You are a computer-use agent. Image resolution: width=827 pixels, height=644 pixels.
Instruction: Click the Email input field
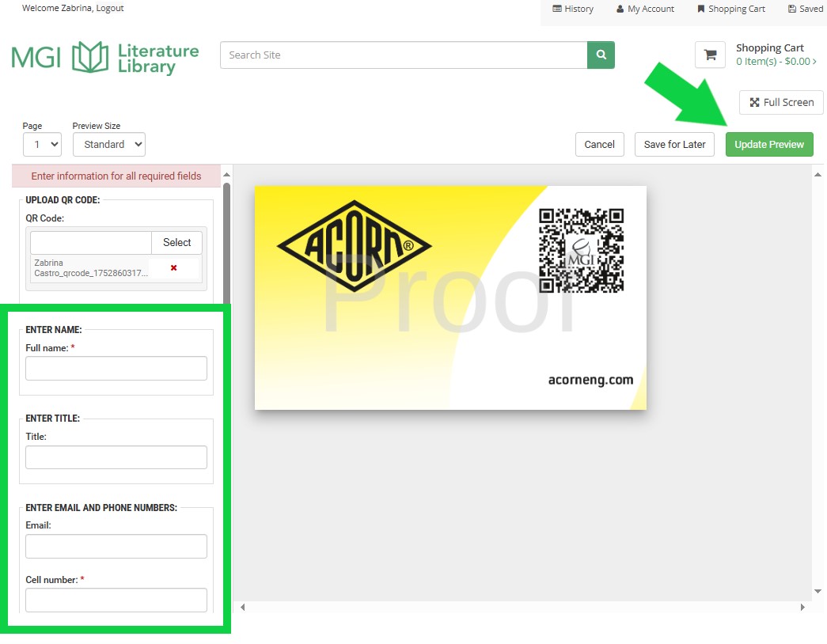coord(116,547)
